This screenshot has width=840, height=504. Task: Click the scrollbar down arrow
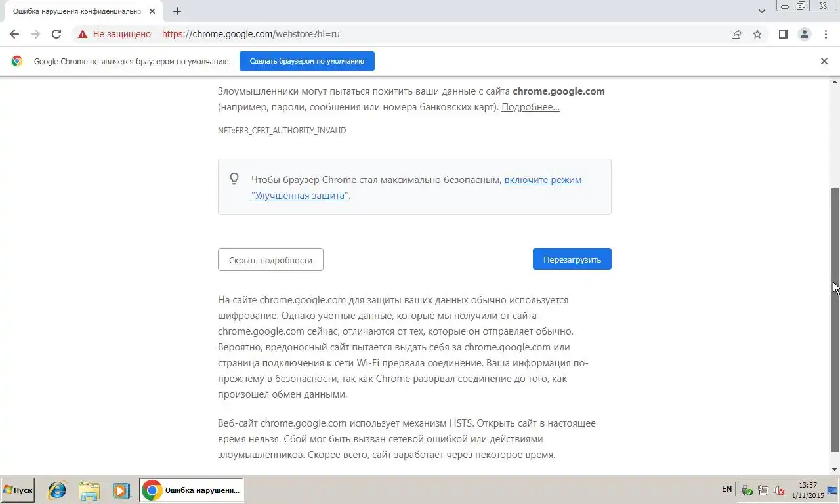click(x=835, y=469)
